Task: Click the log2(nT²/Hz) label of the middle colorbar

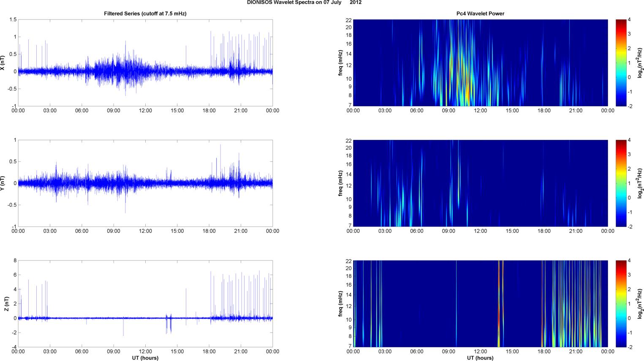Action: coord(640,183)
